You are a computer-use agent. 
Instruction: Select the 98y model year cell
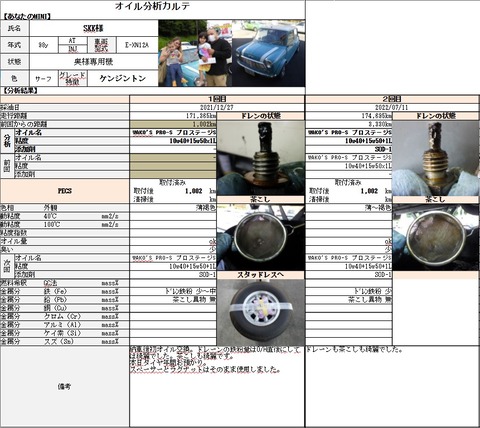coord(44,45)
